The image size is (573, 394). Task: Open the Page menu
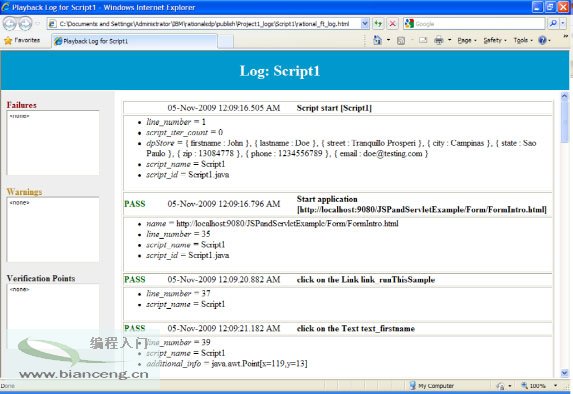tap(467, 40)
